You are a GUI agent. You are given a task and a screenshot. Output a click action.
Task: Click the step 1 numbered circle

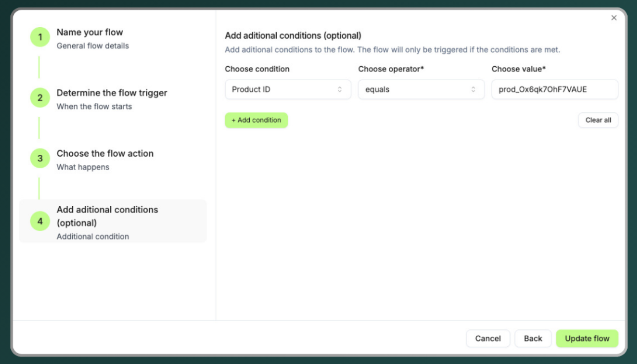coord(40,37)
